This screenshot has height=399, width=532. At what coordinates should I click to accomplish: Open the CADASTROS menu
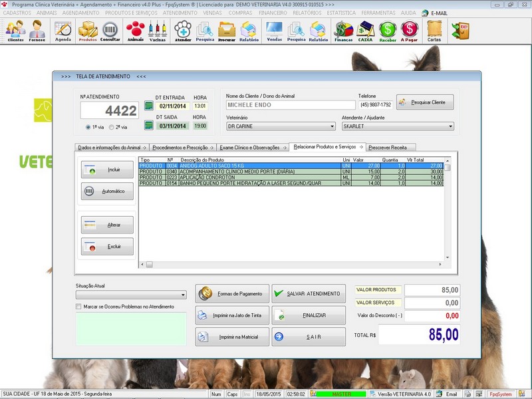tap(17, 13)
